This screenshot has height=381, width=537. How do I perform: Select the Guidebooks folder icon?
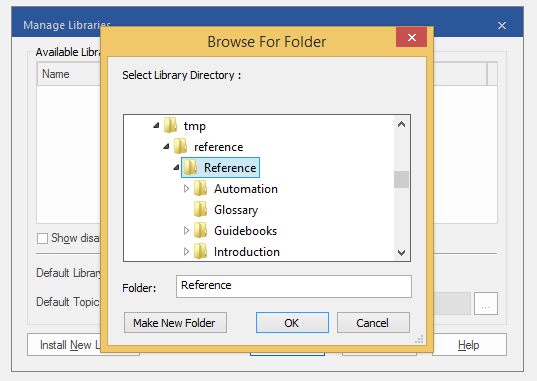(200, 230)
